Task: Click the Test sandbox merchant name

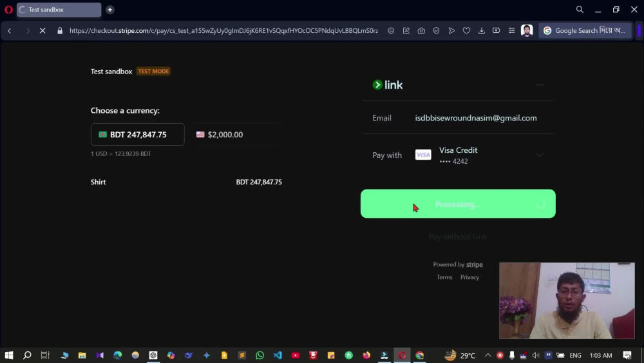Action: 111,72
